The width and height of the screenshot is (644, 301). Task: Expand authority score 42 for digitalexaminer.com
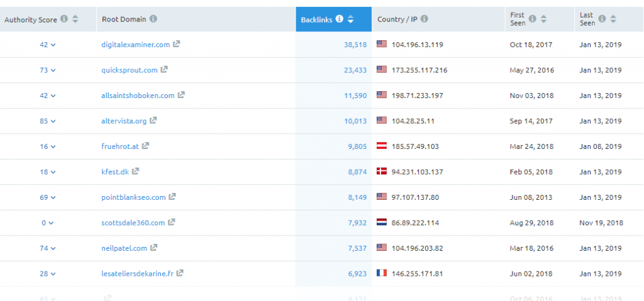point(48,45)
